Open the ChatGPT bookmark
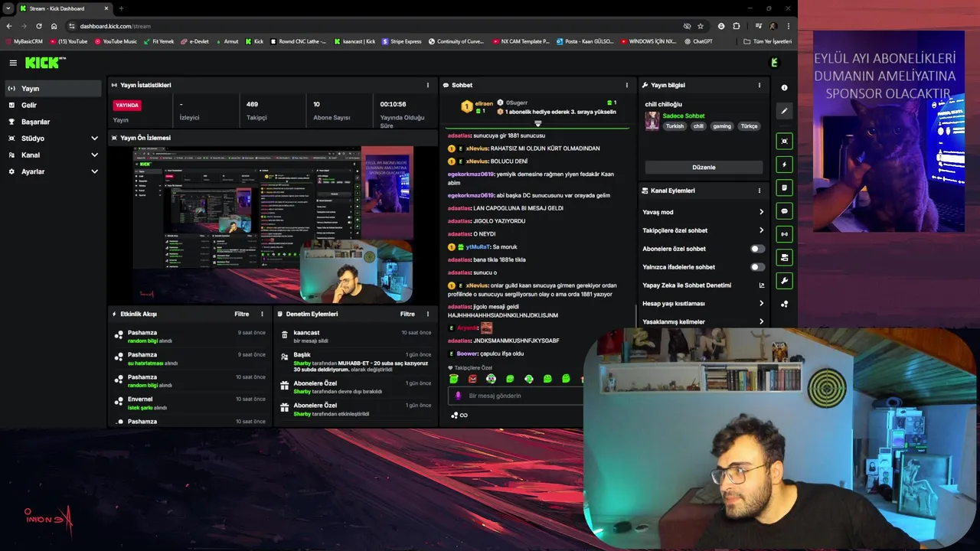The width and height of the screenshot is (980, 551). [698, 41]
